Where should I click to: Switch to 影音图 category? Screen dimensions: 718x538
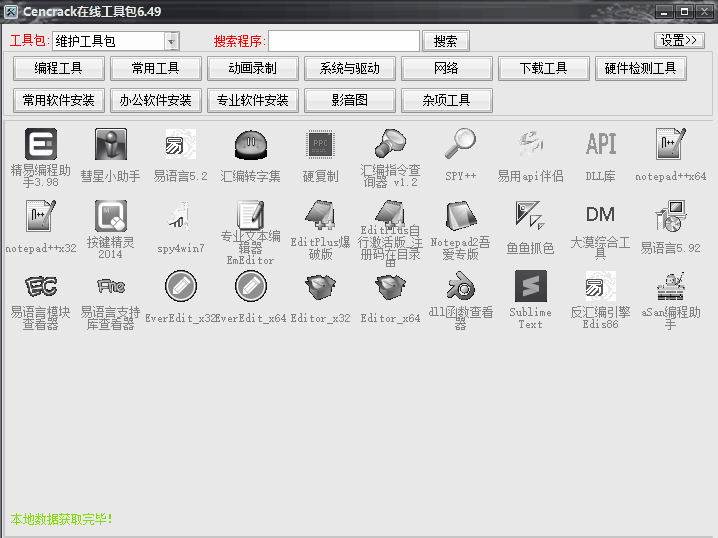coord(350,100)
